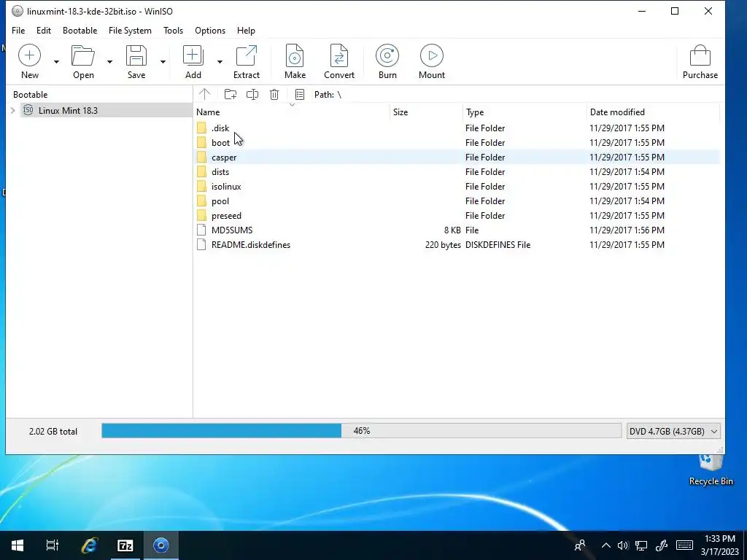The image size is (747, 560).
Task: Click the 46% disc capacity progress bar
Action: pos(361,431)
